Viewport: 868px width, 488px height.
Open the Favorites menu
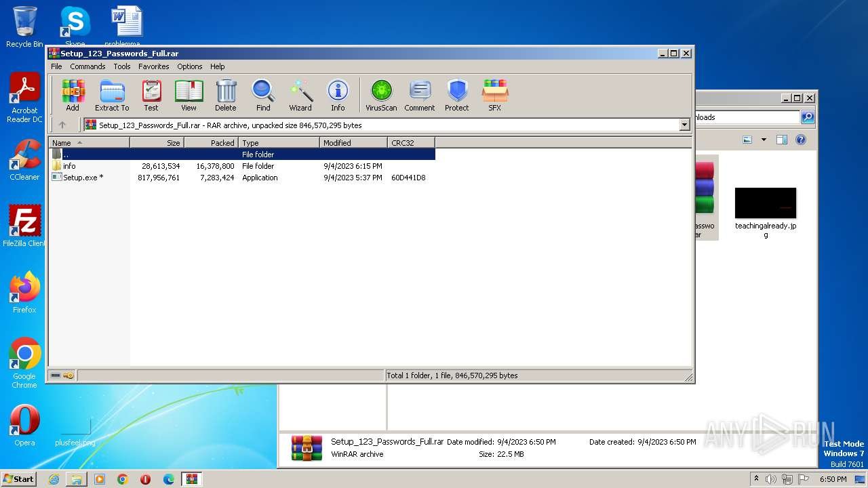pyautogui.click(x=154, y=66)
